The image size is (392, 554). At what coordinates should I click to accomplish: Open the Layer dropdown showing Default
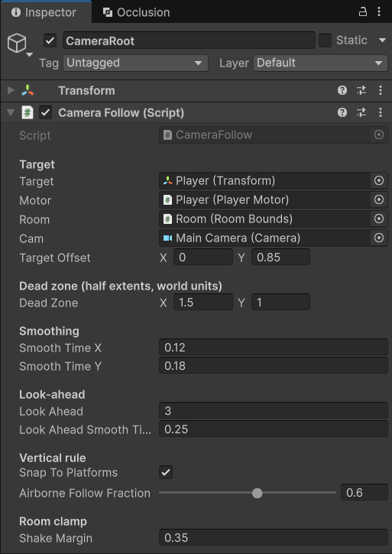coord(320,63)
